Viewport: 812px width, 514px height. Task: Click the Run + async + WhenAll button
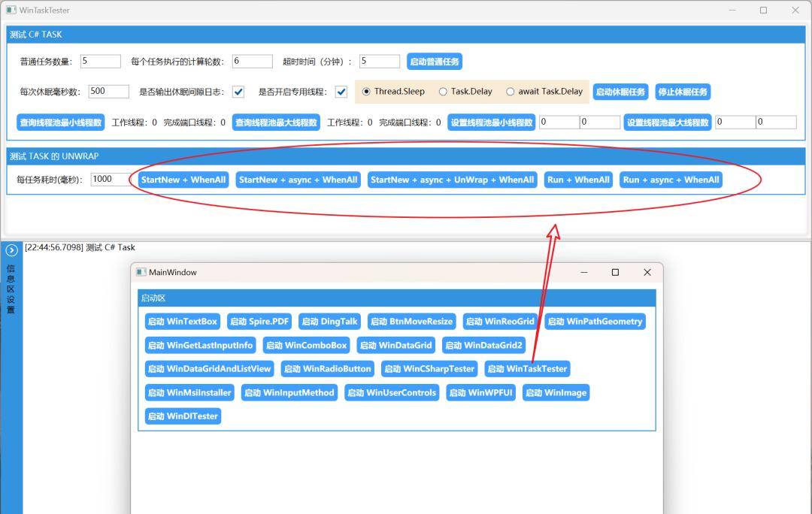[x=671, y=180]
